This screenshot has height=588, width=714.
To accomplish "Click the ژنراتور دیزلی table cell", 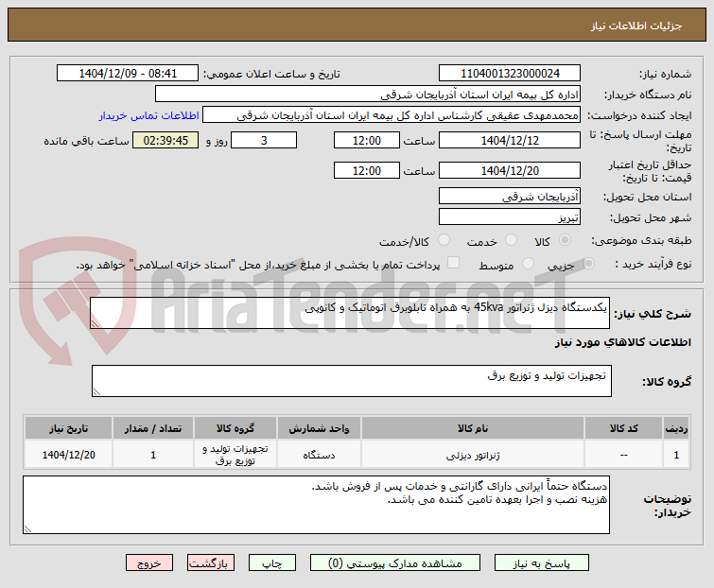I will point(473,454).
